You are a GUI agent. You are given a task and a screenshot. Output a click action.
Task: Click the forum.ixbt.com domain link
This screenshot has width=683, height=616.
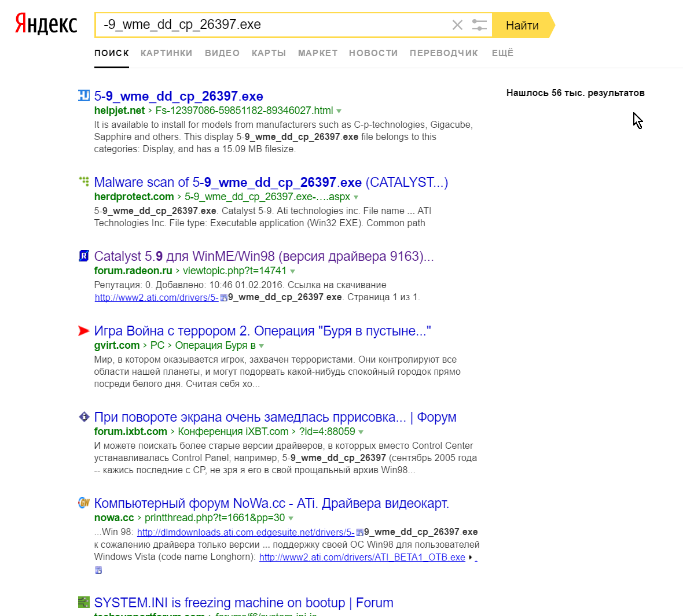pos(131,431)
